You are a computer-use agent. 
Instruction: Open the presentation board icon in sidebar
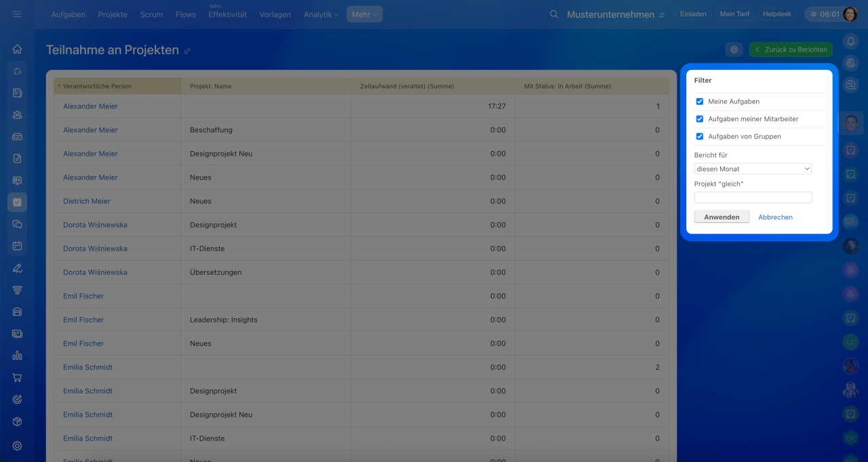coord(17,180)
